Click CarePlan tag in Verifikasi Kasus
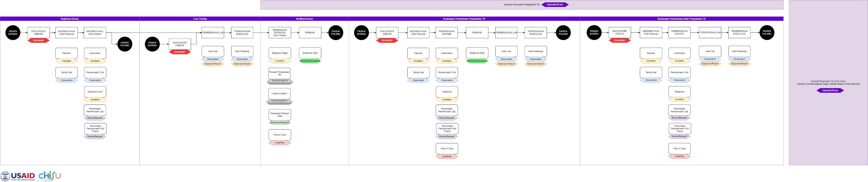 280,143
